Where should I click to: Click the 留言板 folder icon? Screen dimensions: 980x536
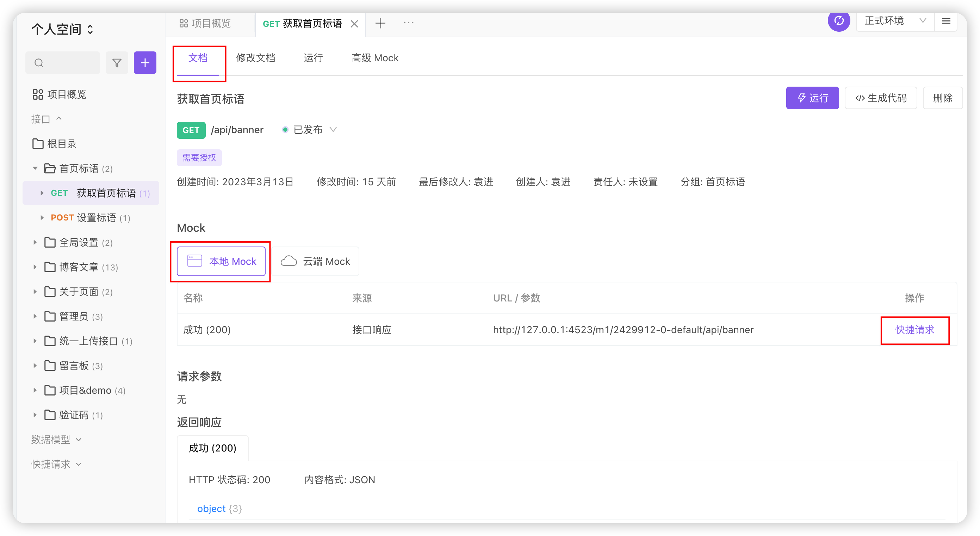pyautogui.click(x=50, y=366)
